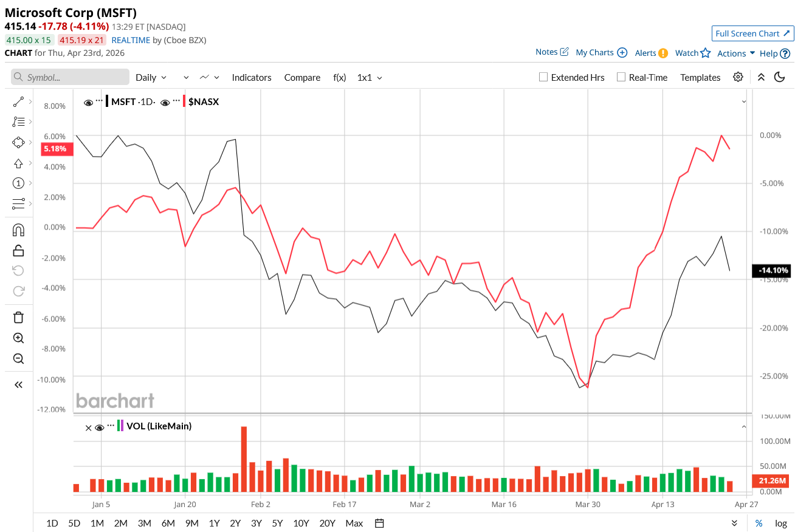795x532 pixels.
Task: Switch to dark mode with moon icon
Action: point(779,77)
